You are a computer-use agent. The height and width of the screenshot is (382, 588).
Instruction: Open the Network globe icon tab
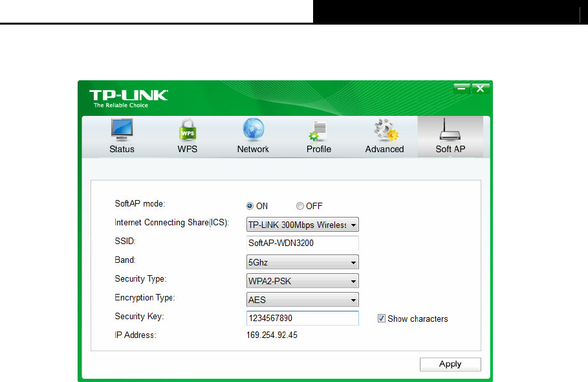(253, 136)
